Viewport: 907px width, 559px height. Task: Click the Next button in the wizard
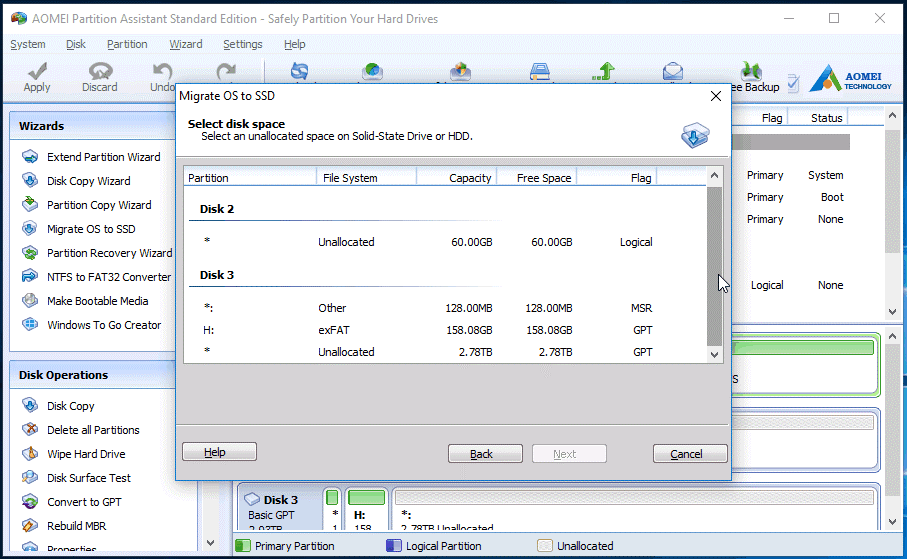[569, 454]
